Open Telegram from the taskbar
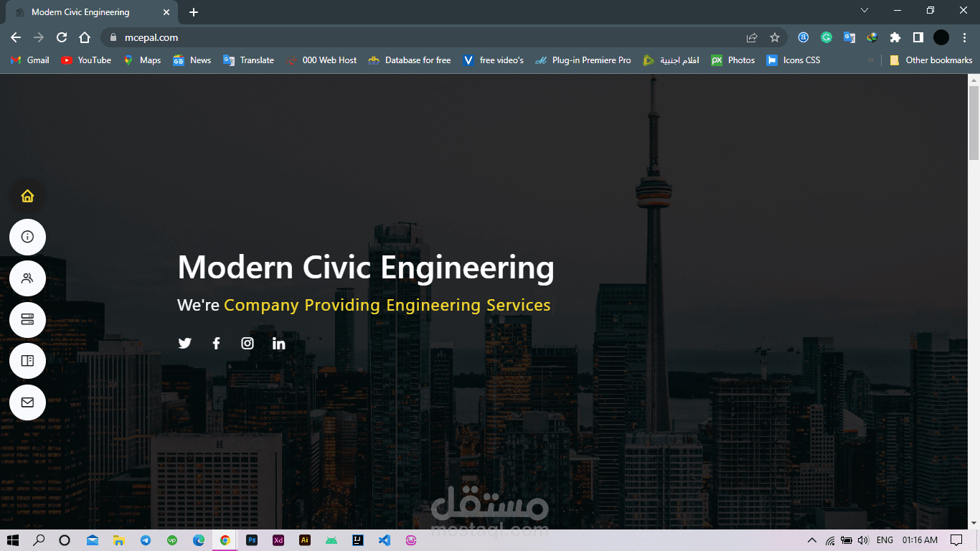 coord(146,540)
